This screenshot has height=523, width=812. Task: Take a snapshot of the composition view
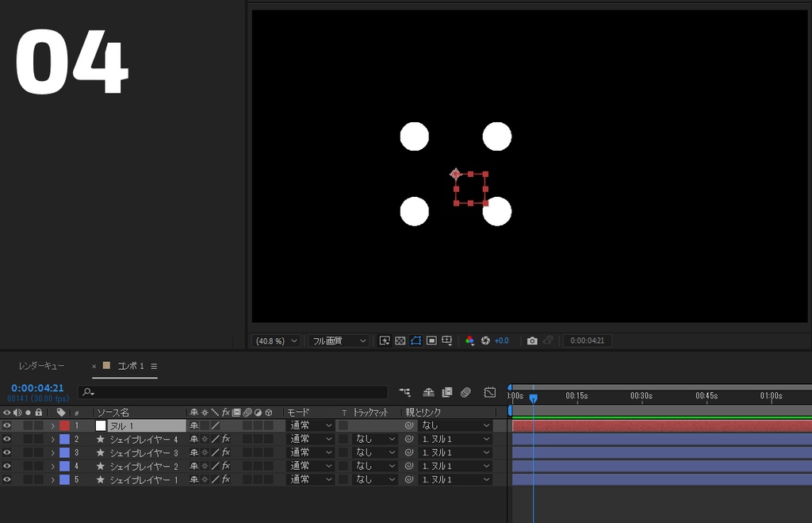click(x=533, y=340)
